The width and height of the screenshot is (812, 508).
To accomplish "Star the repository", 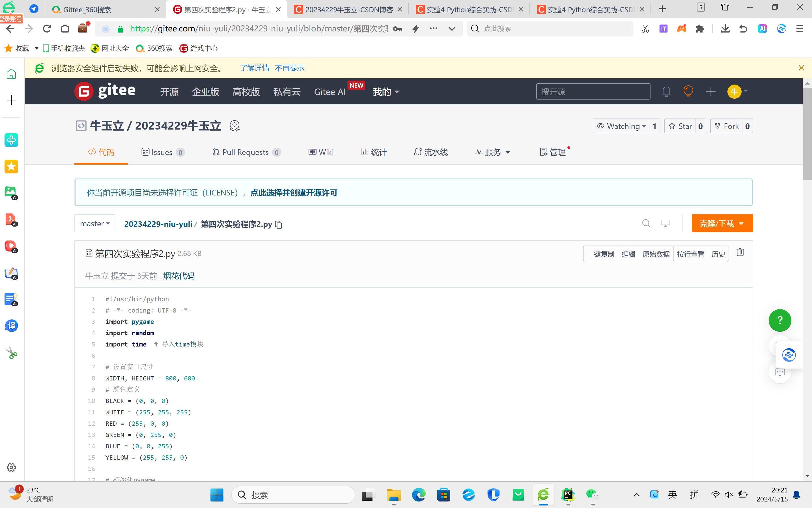I will (680, 126).
